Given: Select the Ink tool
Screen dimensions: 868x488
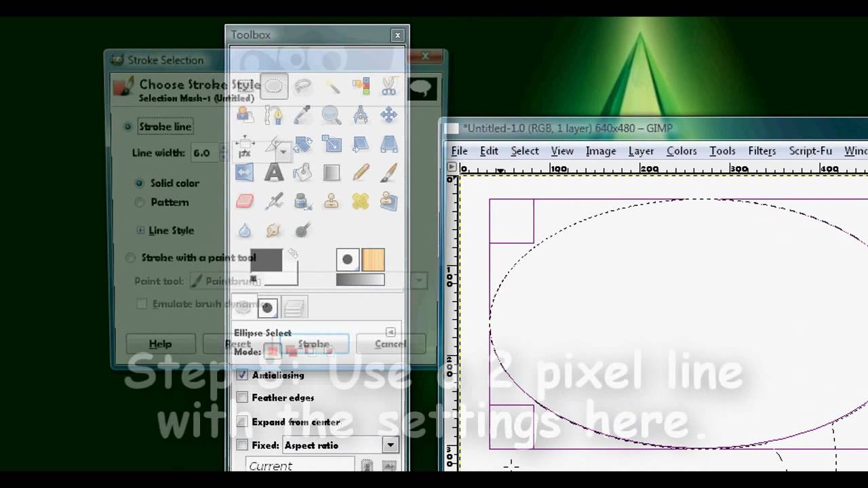Looking at the screenshot, I should tap(302, 201).
